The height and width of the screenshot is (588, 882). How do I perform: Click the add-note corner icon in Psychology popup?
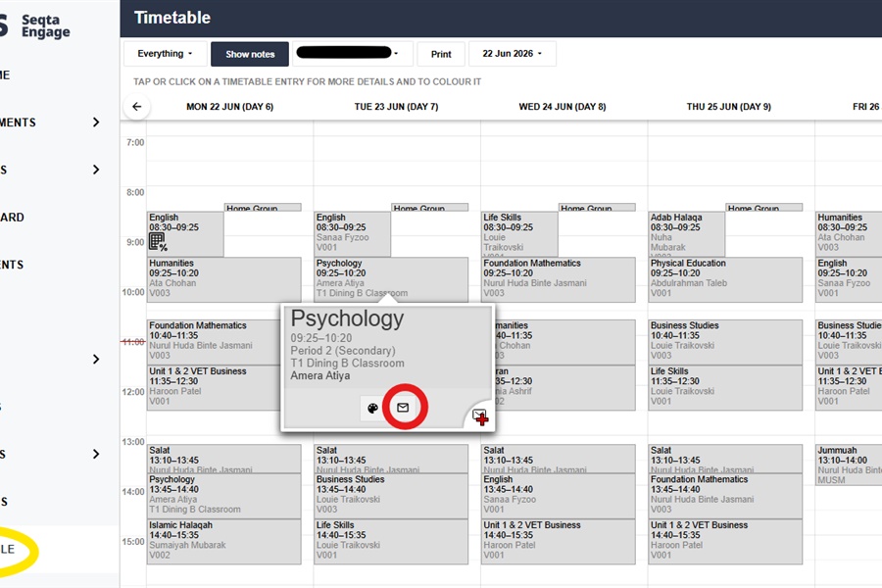pyautogui.click(x=480, y=416)
